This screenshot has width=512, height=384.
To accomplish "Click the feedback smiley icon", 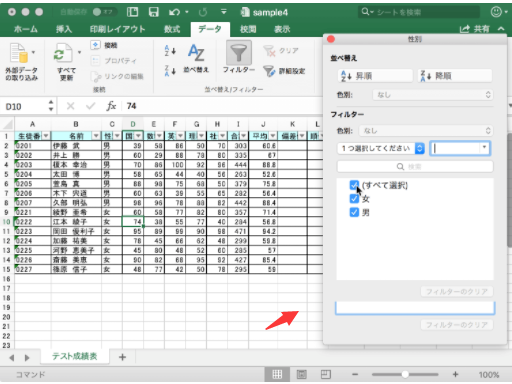I will 496,12.
